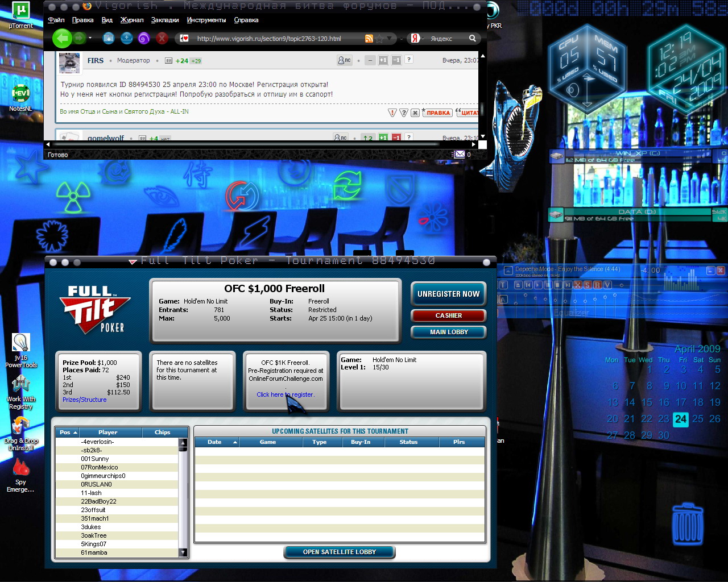Click the UNREGISTER NOW button
The width and height of the screenshot is (728, 582).
pyautogui.click(x=448, y=294)
